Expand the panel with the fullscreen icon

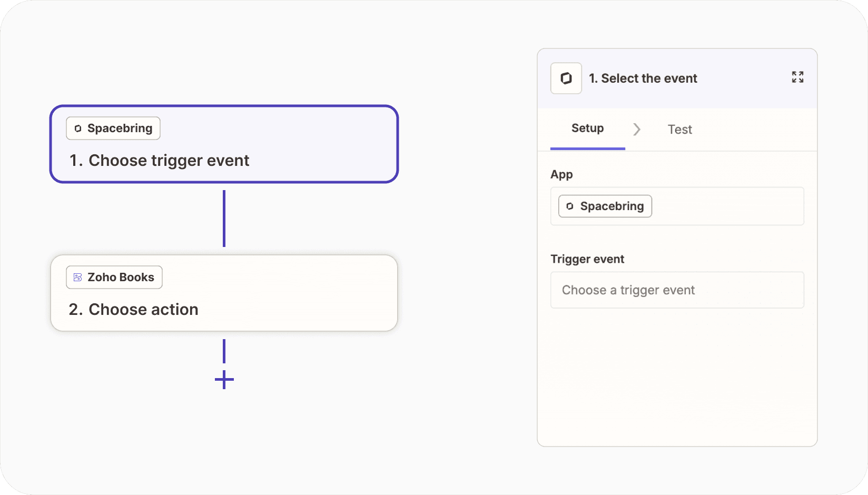[797, 77]
